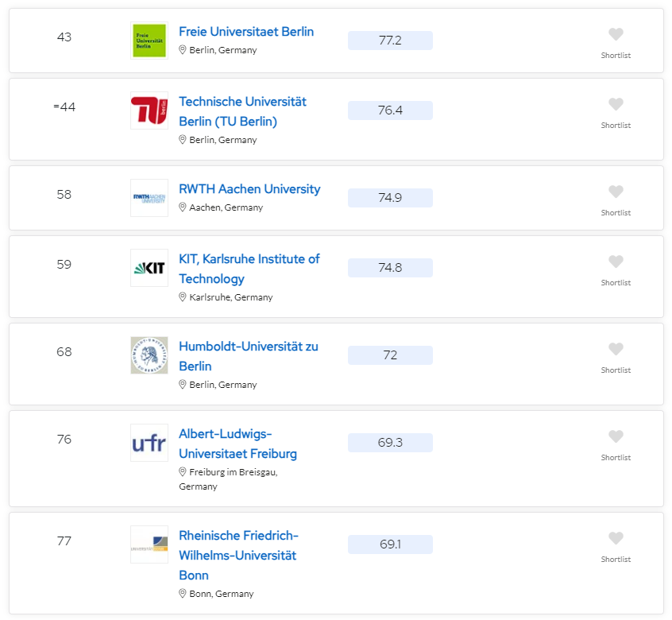Open the Universität Bonn logo
Image resolution: width=672 pixels, height=620 pixels.
149,544
